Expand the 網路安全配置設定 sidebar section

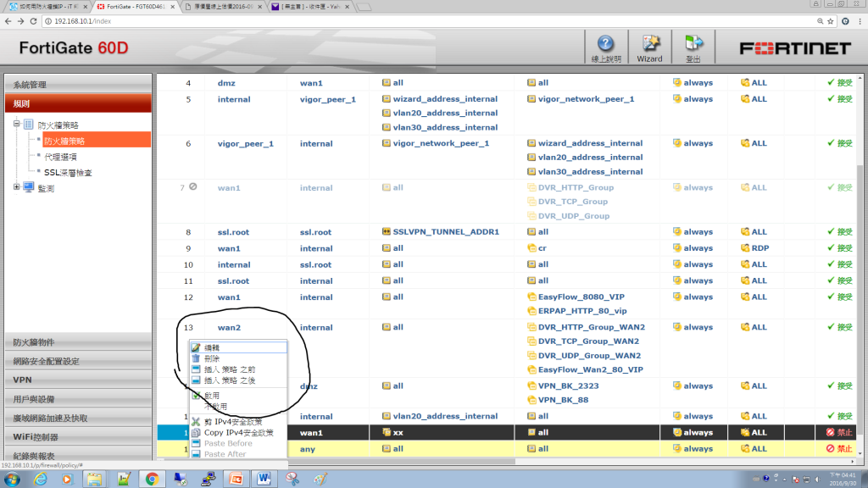pyautogui.click(x=78, y=361)
